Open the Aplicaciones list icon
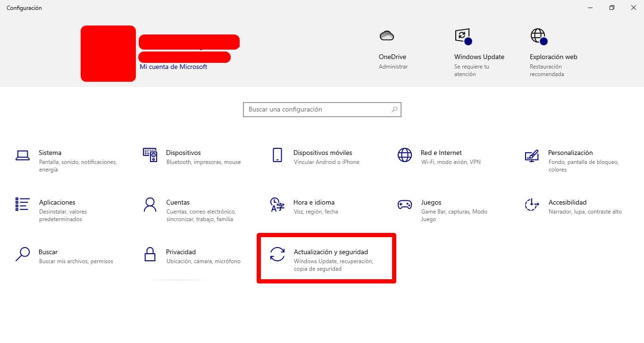This screenshot has width=644, height=343. pyautogui.click(x=23, y=204)
